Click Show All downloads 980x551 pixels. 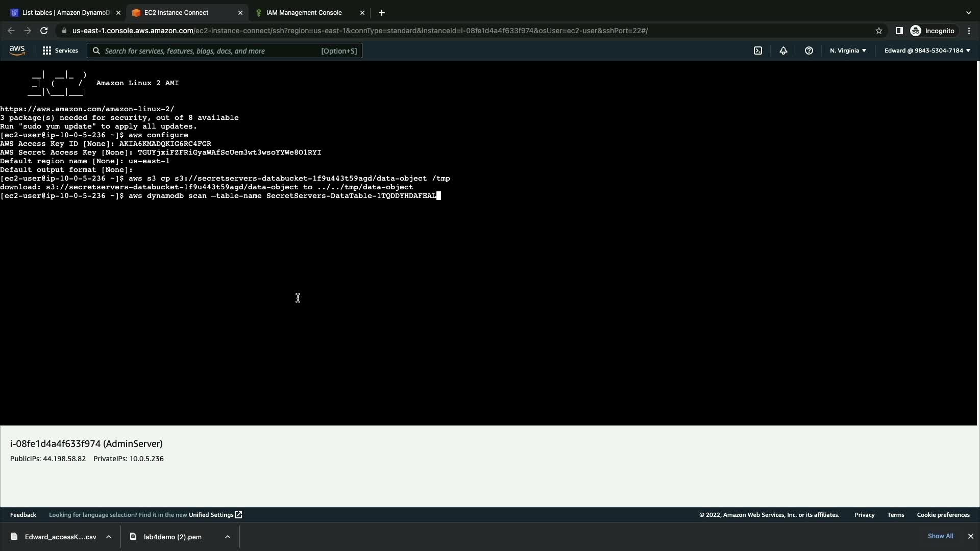pos(940,536)
